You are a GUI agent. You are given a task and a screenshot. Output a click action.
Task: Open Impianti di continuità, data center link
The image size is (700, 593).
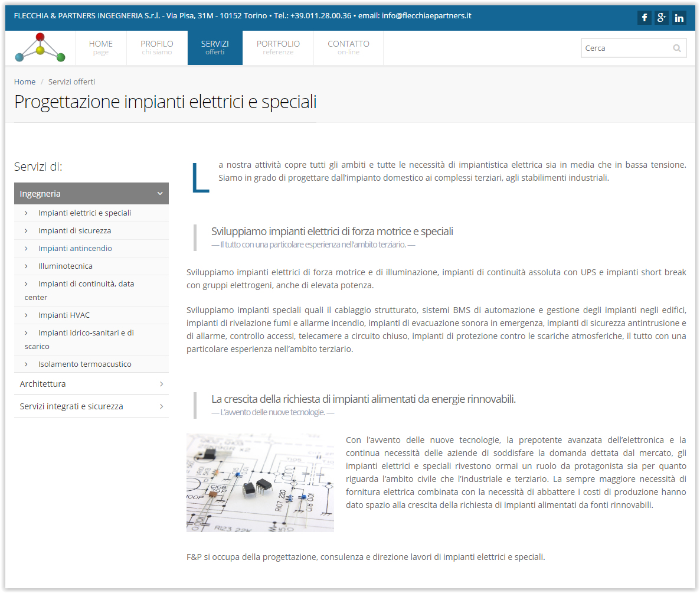(x=80, y=291)
